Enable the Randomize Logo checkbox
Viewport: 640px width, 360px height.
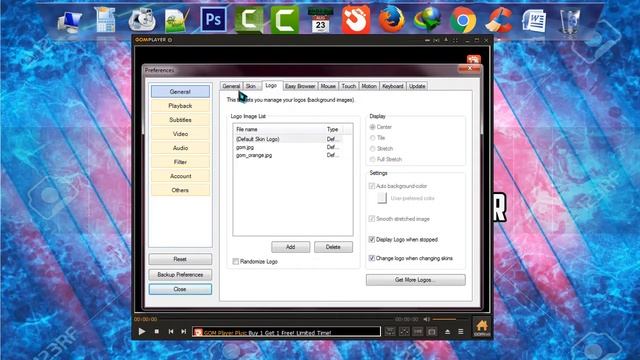pos(236,261)
